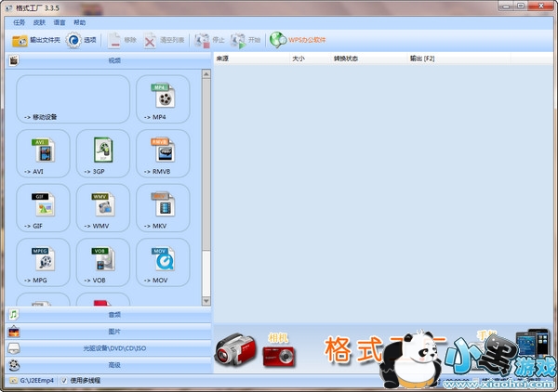Toggle the 使用多线程 checkbox
558x392 pixels.
pyautogui.click(x=65, y=381)
